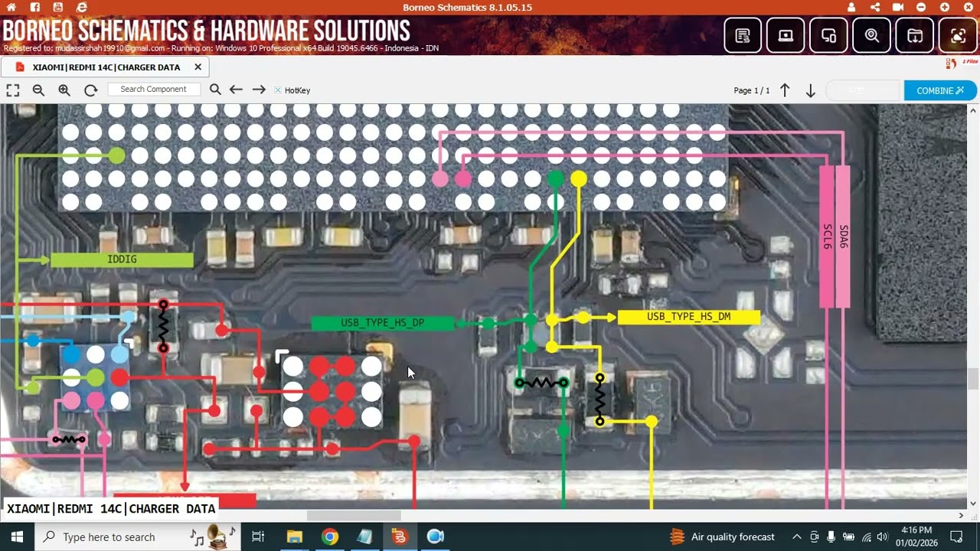Select the USB_TYPE_HS_DP signal label
The width and height of the screenshot is (980, 551).
pyautogui.click(x=382, y=323)
